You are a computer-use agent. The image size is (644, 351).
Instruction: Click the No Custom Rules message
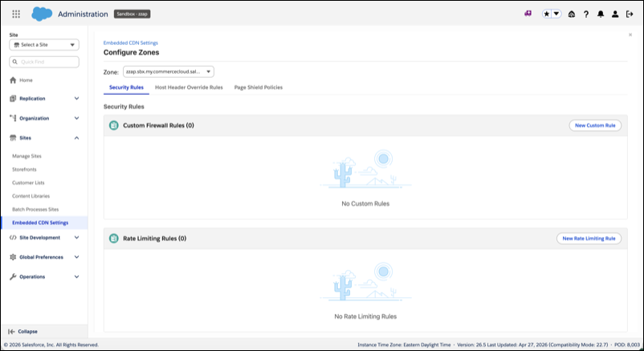coord(365,204)
